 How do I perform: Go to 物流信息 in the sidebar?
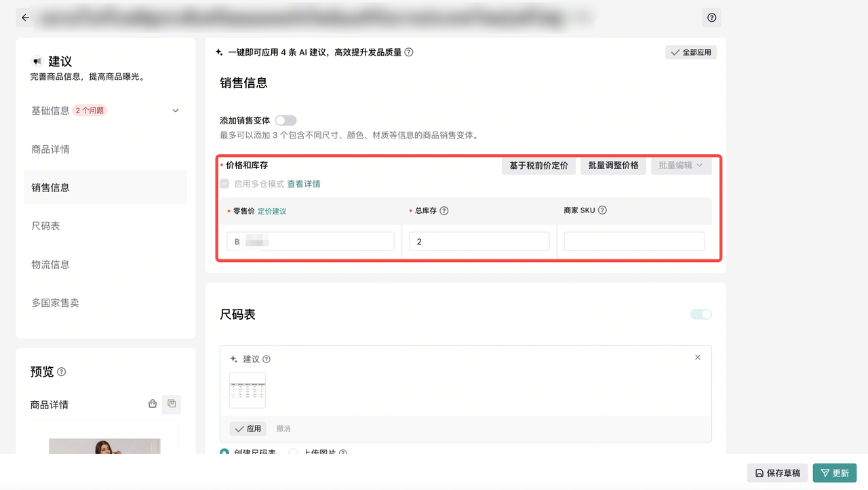pos(50,265)
